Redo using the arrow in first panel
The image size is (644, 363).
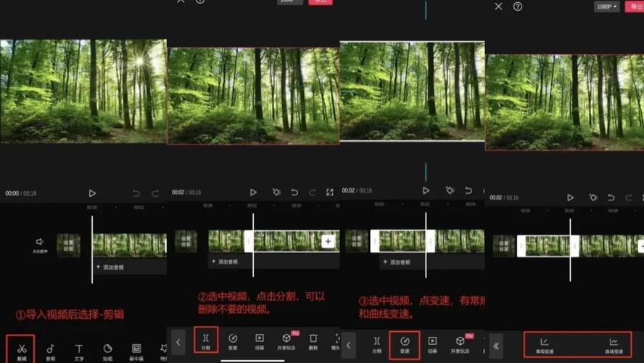pyautogui.click(x=155, y=193)
